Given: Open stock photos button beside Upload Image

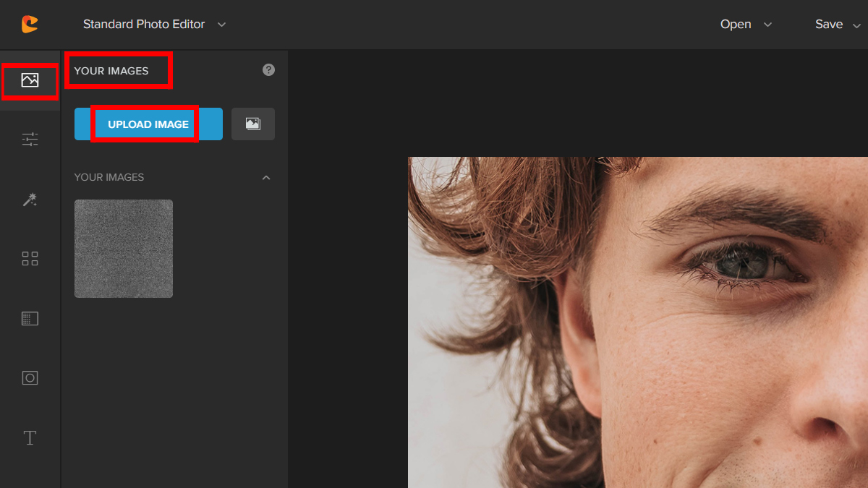Looking at the screenshot, I should [x=252, y=124].
